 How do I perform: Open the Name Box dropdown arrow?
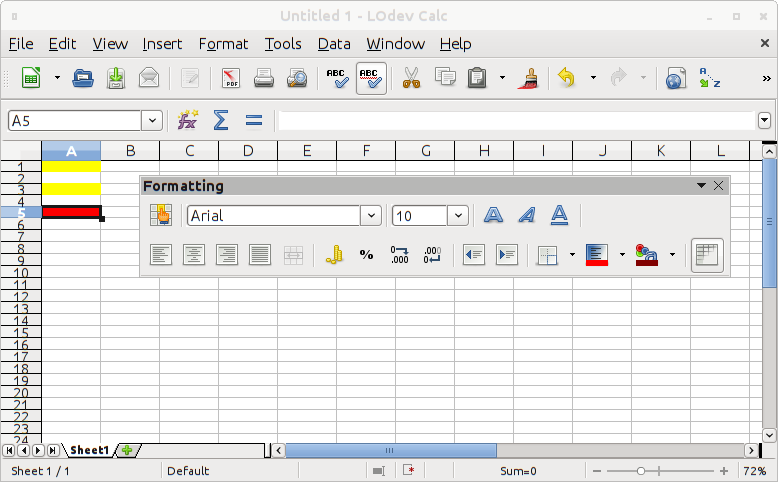(x=152, y=120)
